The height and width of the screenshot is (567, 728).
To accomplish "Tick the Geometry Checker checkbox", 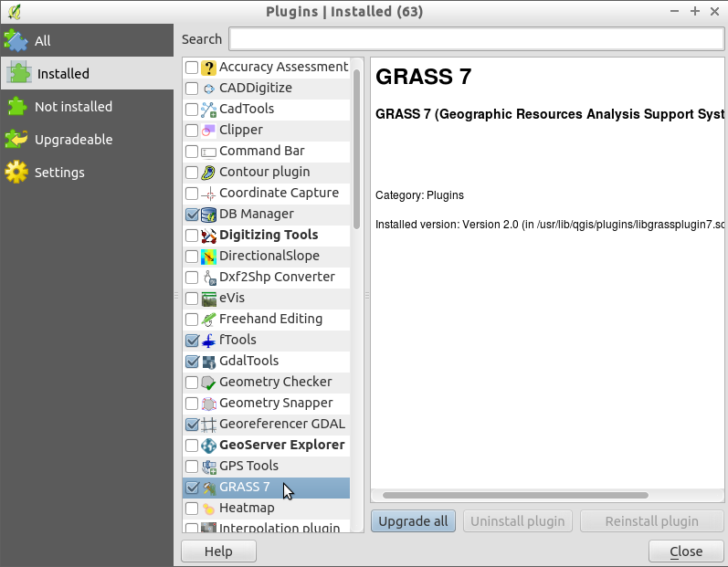I will click(192, 383).
